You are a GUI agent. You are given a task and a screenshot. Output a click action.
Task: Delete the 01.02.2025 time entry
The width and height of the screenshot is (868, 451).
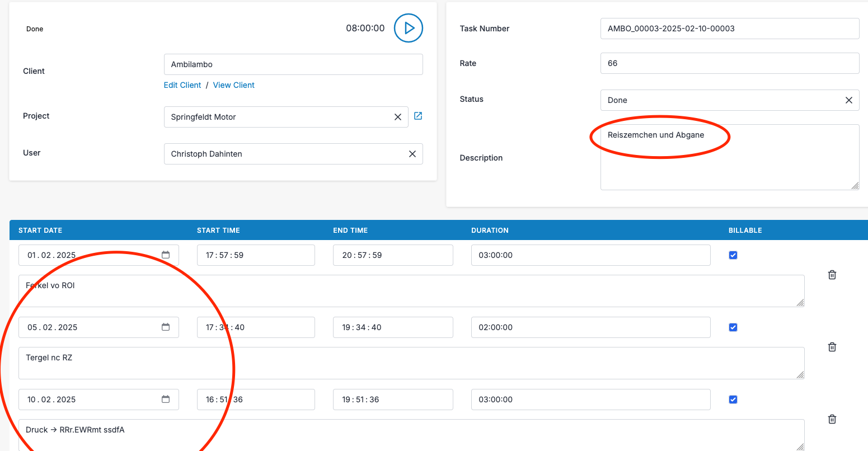coord(832,275)
